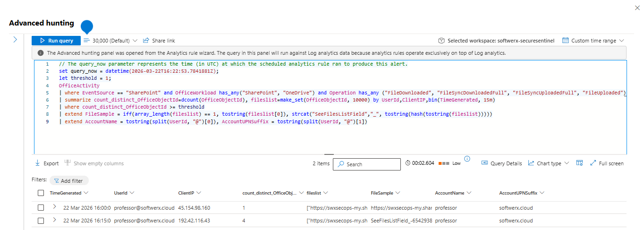Export the query results
This screenshot has height=230, width=644.
click(47, 163)
